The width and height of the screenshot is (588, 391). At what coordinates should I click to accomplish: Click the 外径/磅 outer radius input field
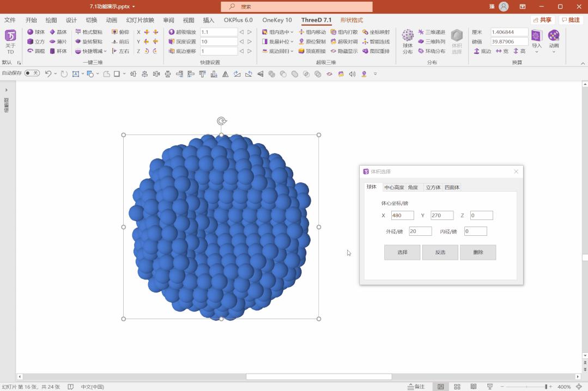coord(420,230)
